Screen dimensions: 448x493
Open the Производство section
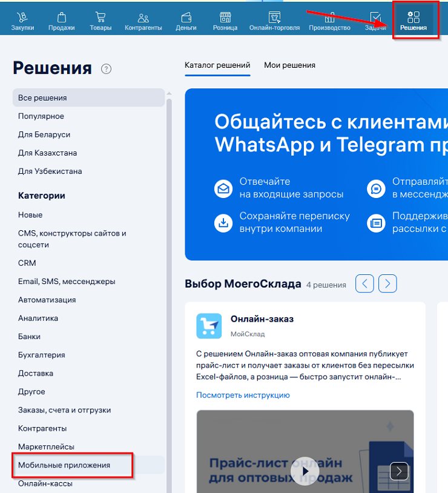pyautogui.click(x=329, y=21)
